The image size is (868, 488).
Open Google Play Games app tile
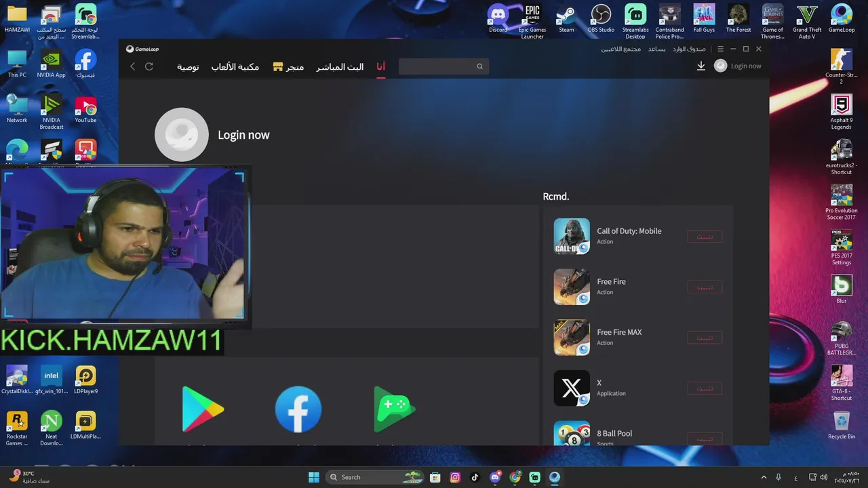(395, 409)
